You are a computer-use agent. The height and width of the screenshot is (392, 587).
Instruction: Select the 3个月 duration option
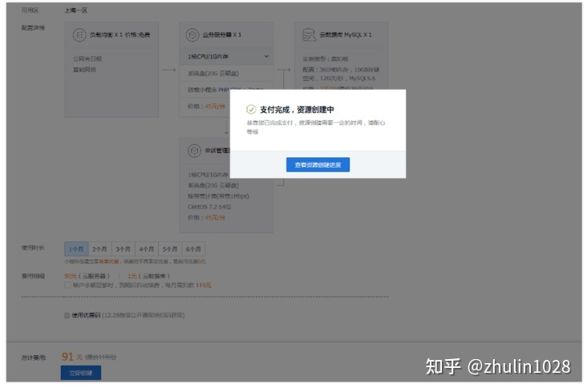123,249
